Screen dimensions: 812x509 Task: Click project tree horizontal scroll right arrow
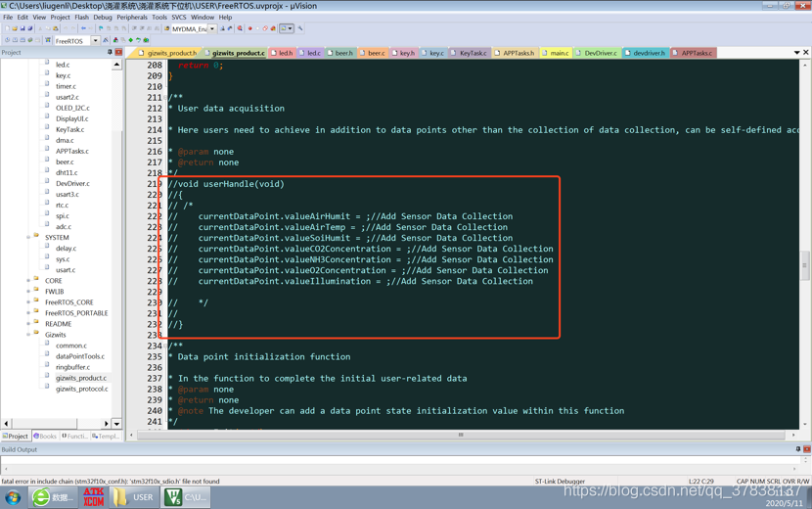[107, 424]
